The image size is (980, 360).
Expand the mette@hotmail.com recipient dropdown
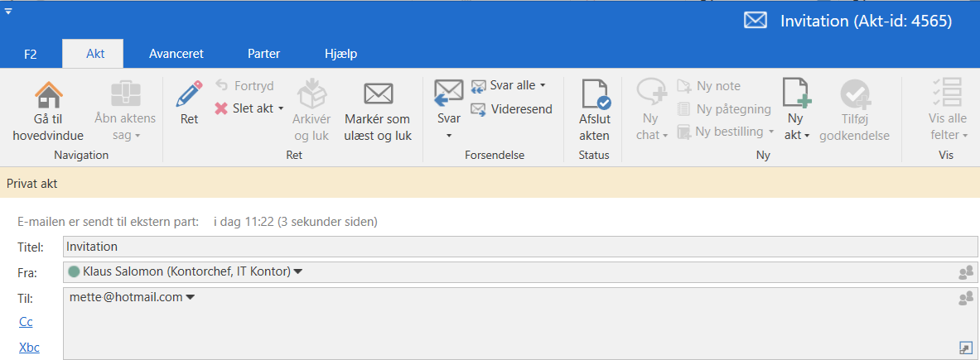point(190,298)
